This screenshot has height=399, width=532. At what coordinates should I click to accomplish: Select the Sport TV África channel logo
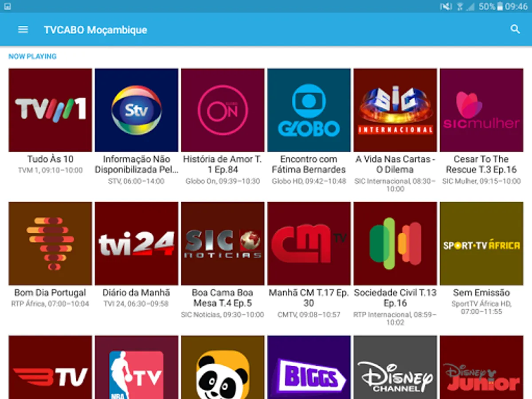(x=481, y=243)
